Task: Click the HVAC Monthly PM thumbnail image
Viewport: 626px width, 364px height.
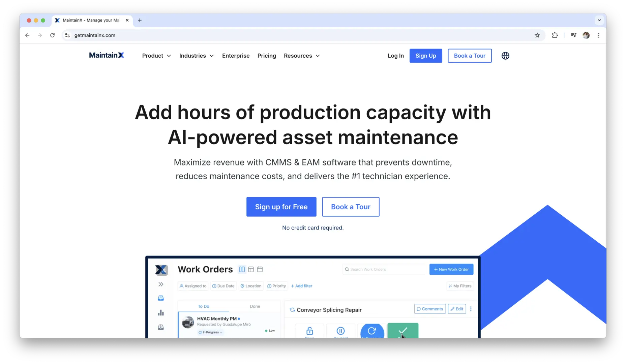Action: point(188,322)
